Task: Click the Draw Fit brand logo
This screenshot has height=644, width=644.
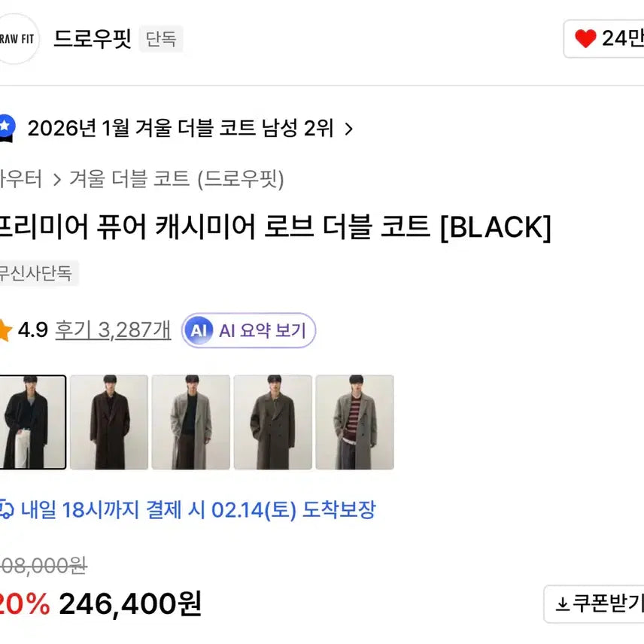Action: (x=17, y=38)
